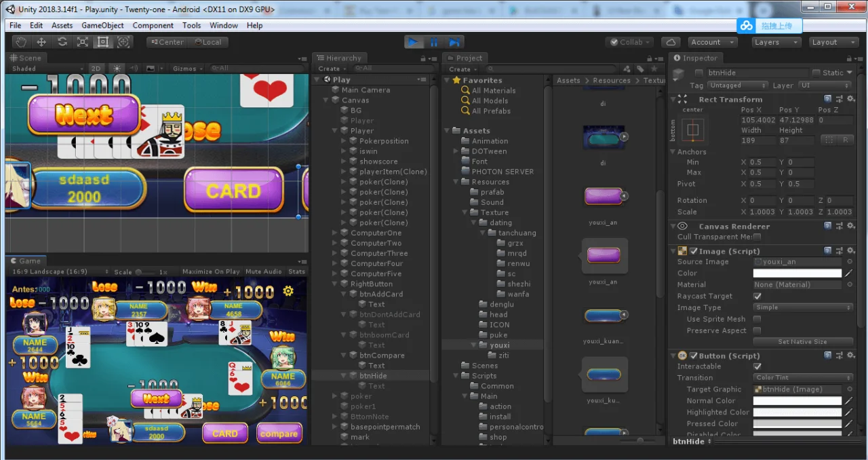This screenshot has height=460, width=868.
Task: Open the Account dropdown
Action: point(714,42)
